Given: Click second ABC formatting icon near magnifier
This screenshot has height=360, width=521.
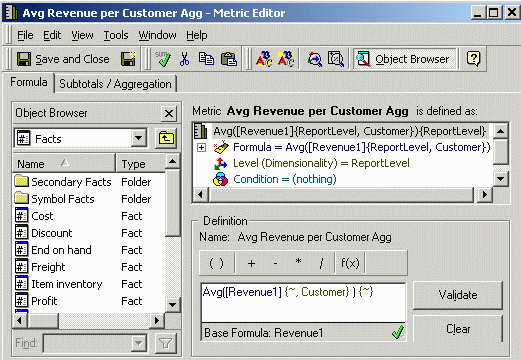Looking at the screenshot, I should click(286, 59).
